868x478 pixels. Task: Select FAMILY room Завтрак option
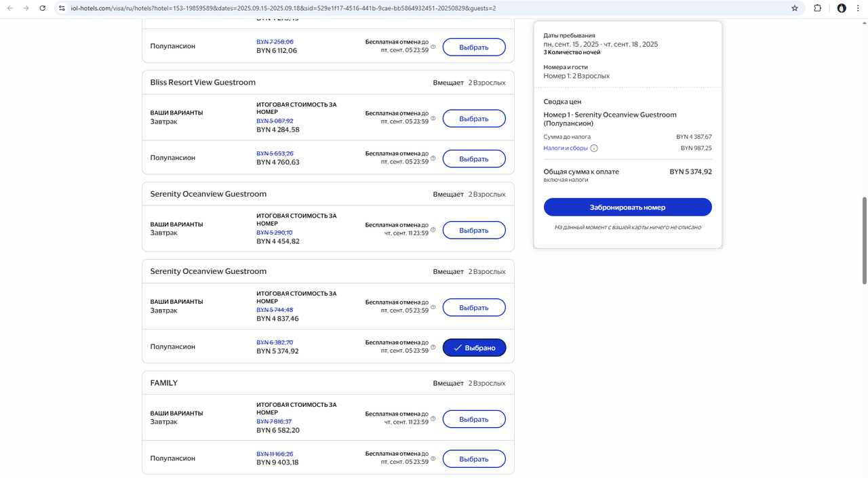pyautogui.click(x=474, y=419)
